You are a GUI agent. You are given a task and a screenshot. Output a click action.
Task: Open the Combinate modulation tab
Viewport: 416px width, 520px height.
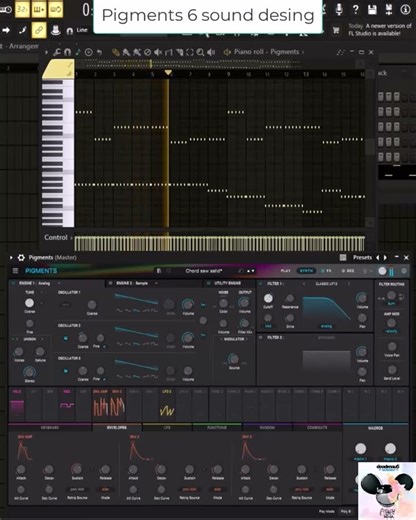click(317, 428)
